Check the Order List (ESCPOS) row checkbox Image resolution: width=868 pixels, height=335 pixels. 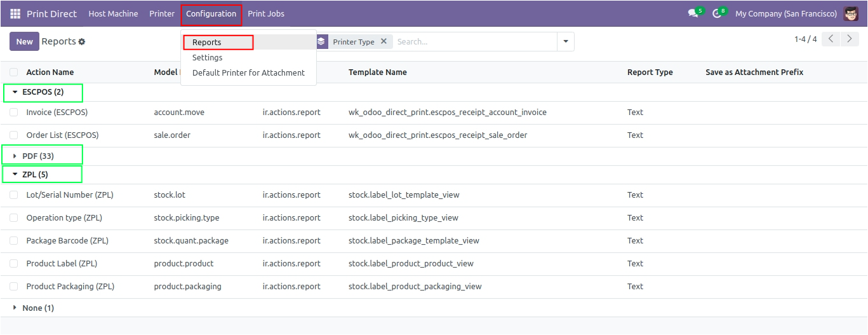(13, 135)
